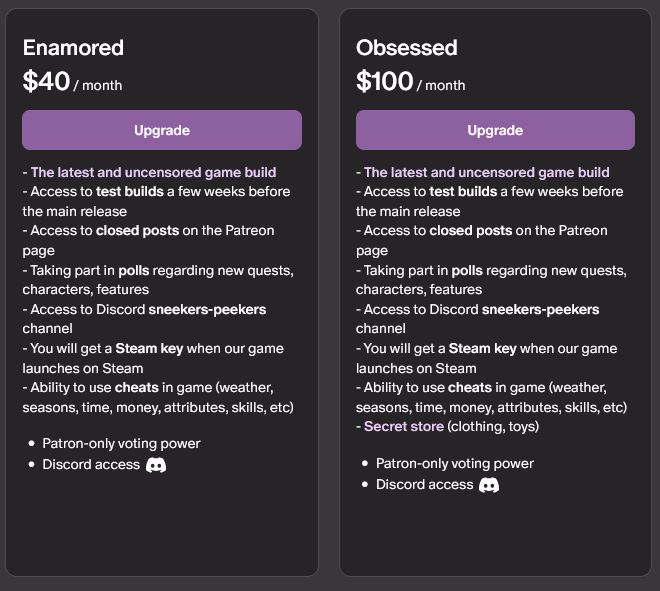Click the Discord icon in the Obsessed tier
This screenshot has height=591, width=660.
[x=489, y=485]
